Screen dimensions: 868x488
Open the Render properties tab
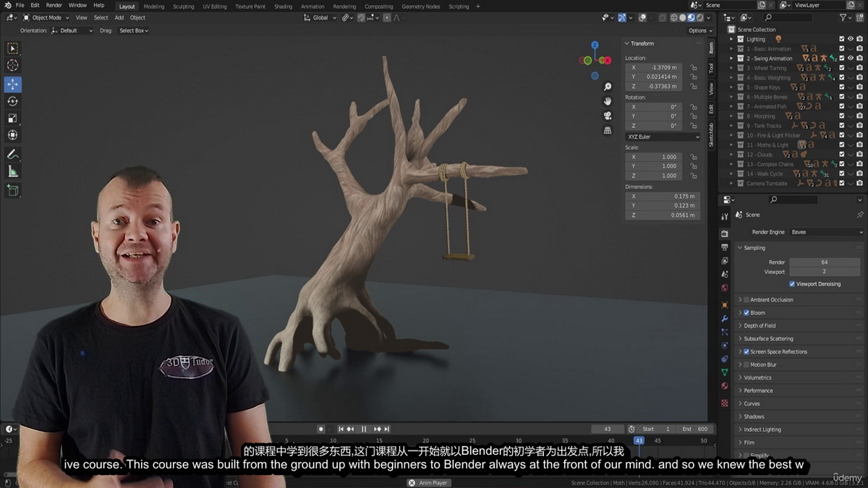pos(725,234)
